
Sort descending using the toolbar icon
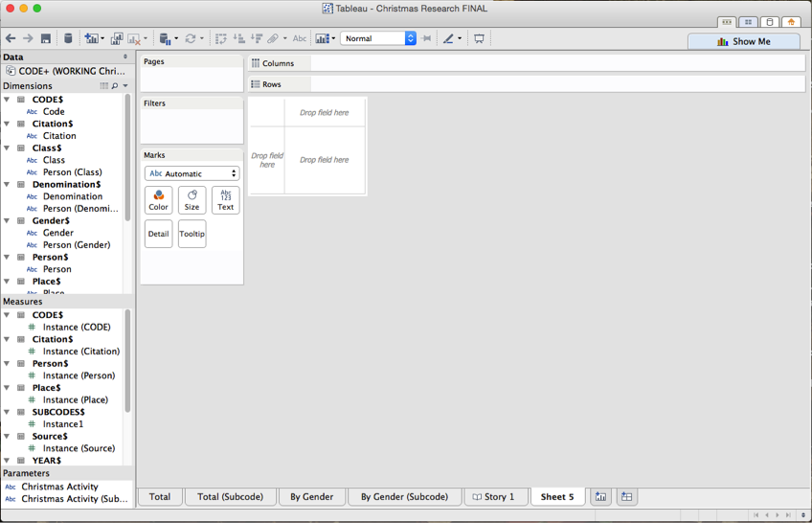[257, 38]
